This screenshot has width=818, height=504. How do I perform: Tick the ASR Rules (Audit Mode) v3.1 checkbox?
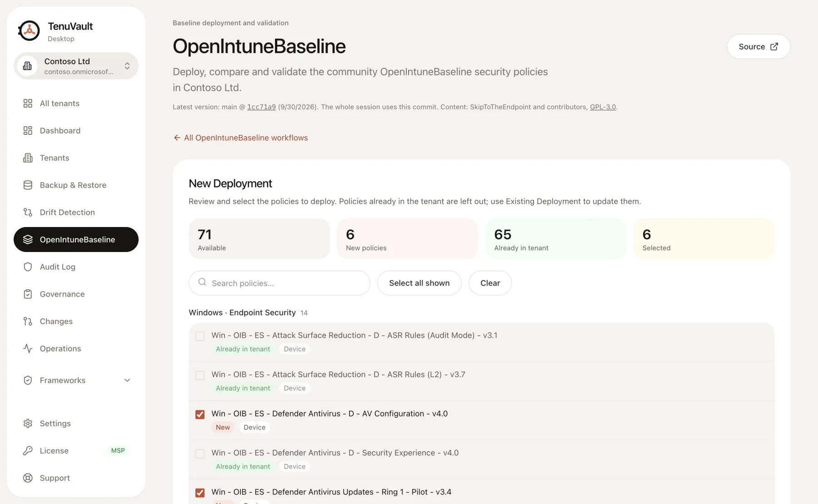point(200,336)
